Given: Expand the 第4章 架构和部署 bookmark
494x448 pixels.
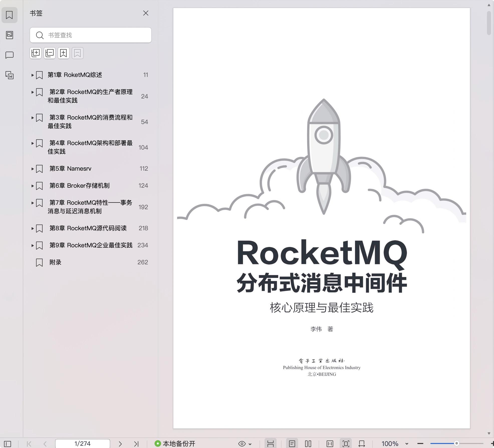Looking at the screenshot, I should [x=33, y=143].
